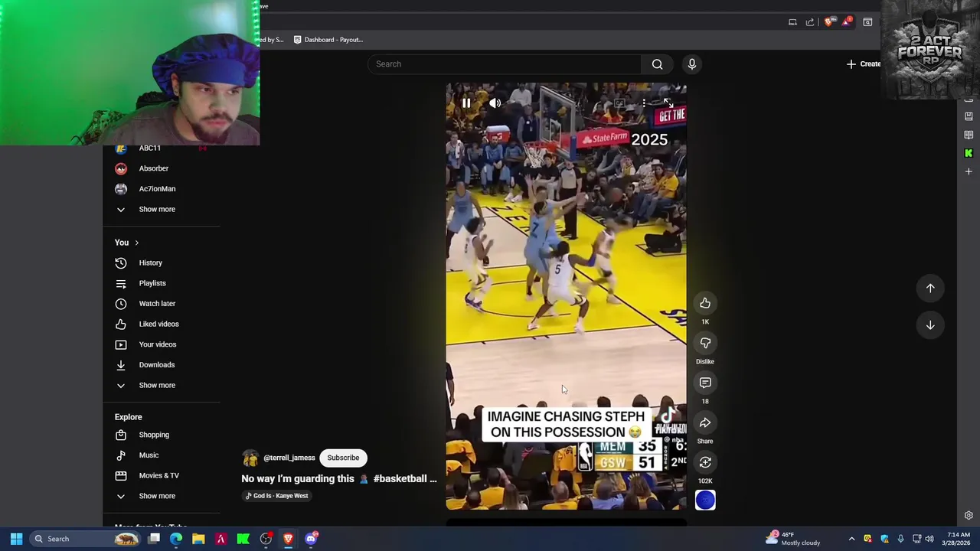This screenshot has height=551, width=980.
Task: Pause the Shorts video
Action: 466,103
